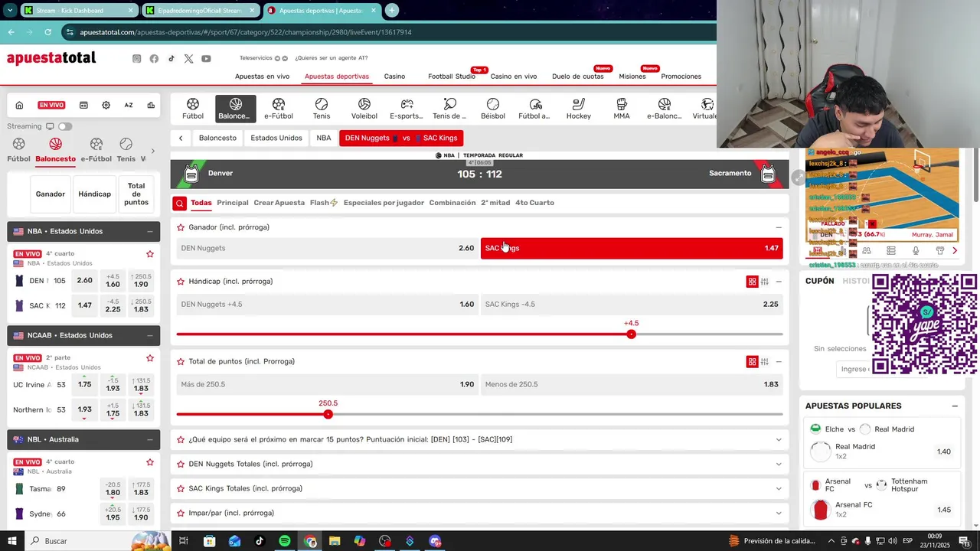Bet on DEN Nuggets winner at 2.60
980x551 pixels.
coord(327,248)
